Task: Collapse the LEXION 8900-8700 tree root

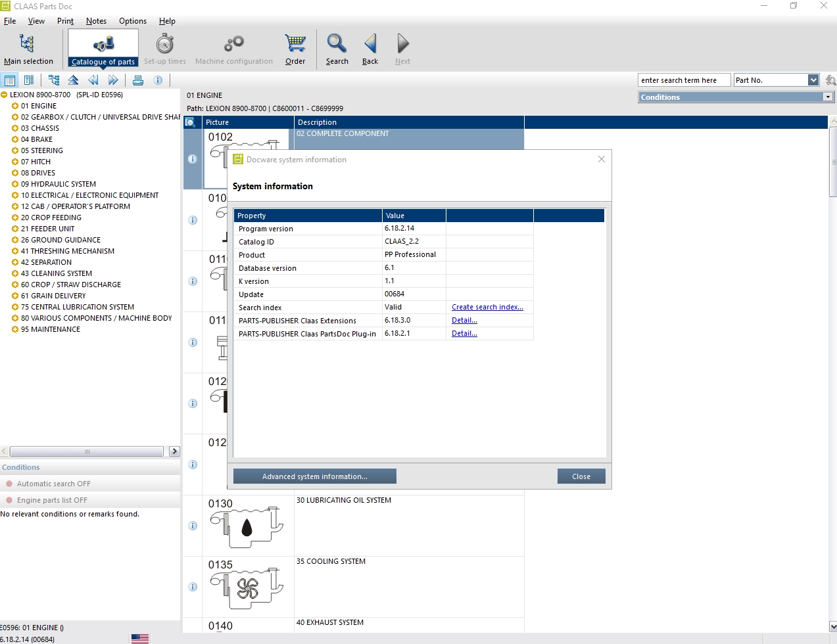Action: tap(4, 95)
